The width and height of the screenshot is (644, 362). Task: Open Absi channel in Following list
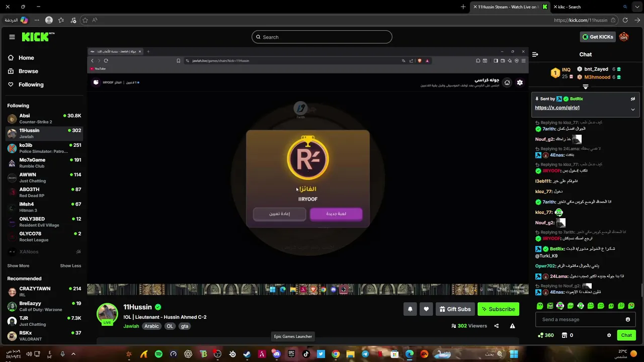[x=44, y=119]
